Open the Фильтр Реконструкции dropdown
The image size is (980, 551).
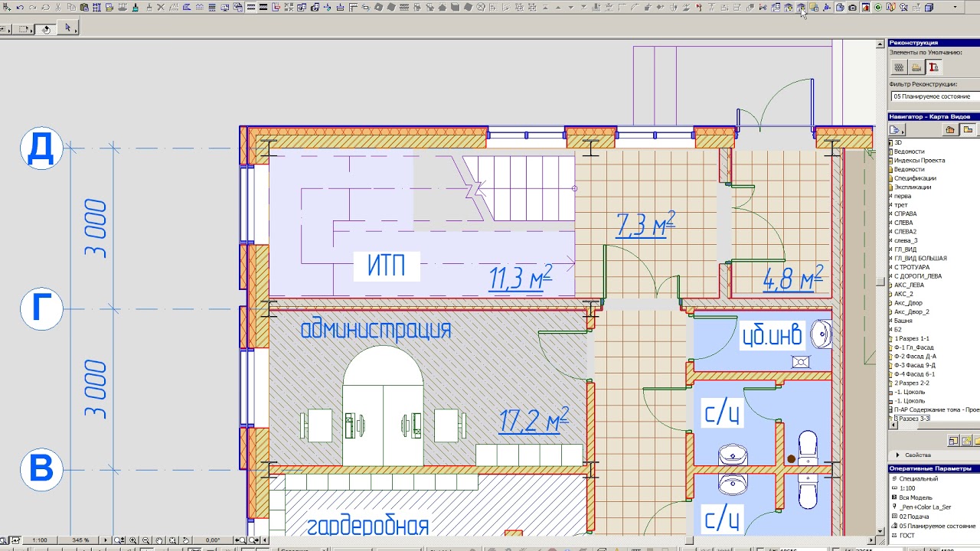(x=934, y=96)
